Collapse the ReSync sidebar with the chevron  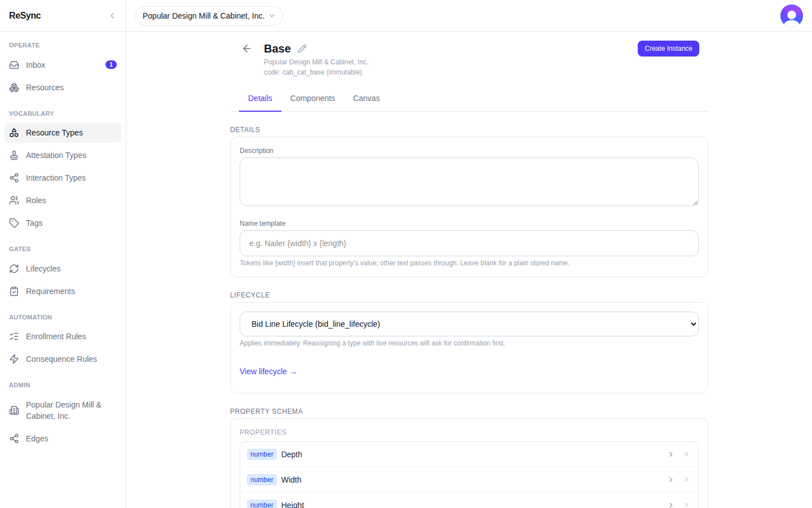(x=112, y=16)
